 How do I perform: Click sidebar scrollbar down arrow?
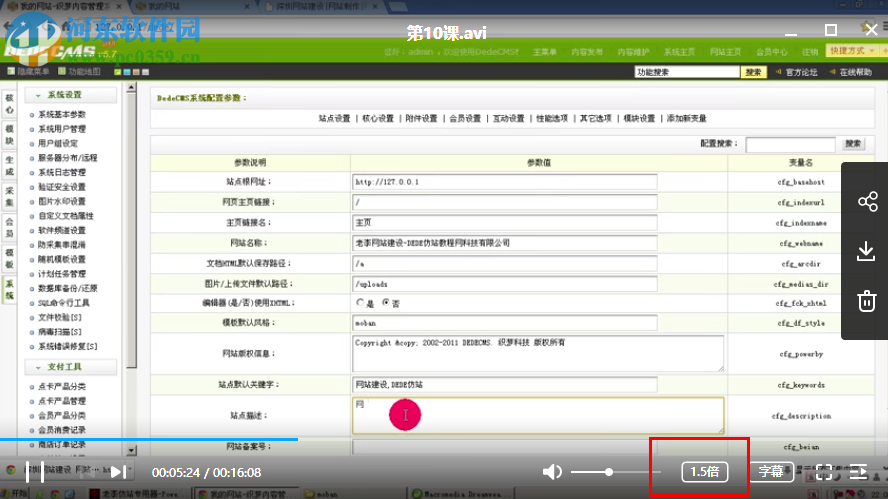131,450
